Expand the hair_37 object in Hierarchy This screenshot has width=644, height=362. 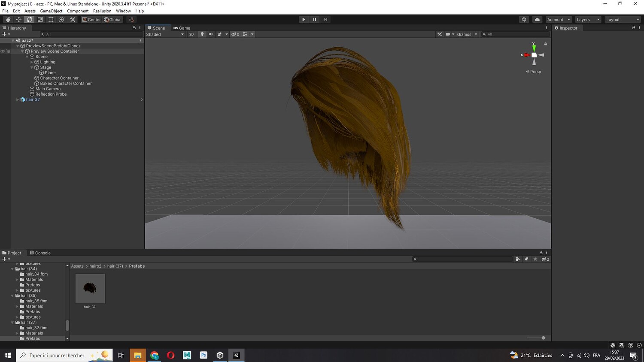(x=18, y=100)
